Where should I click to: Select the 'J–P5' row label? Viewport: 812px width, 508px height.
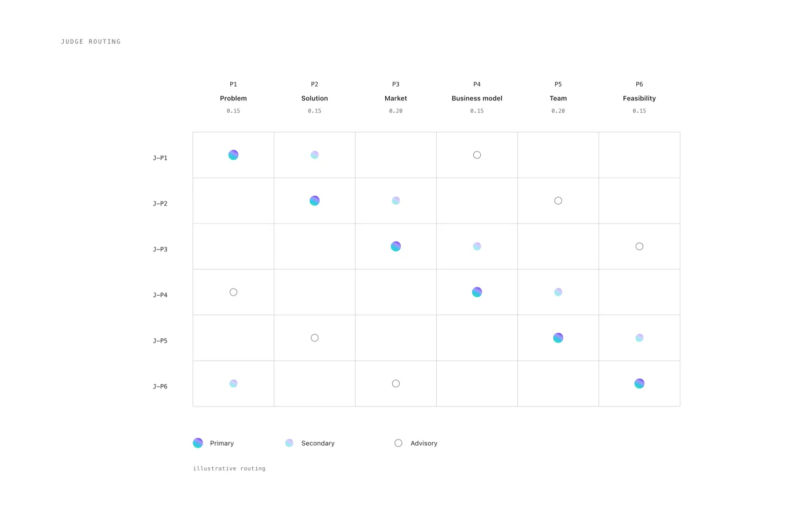(x=160, y=341)
